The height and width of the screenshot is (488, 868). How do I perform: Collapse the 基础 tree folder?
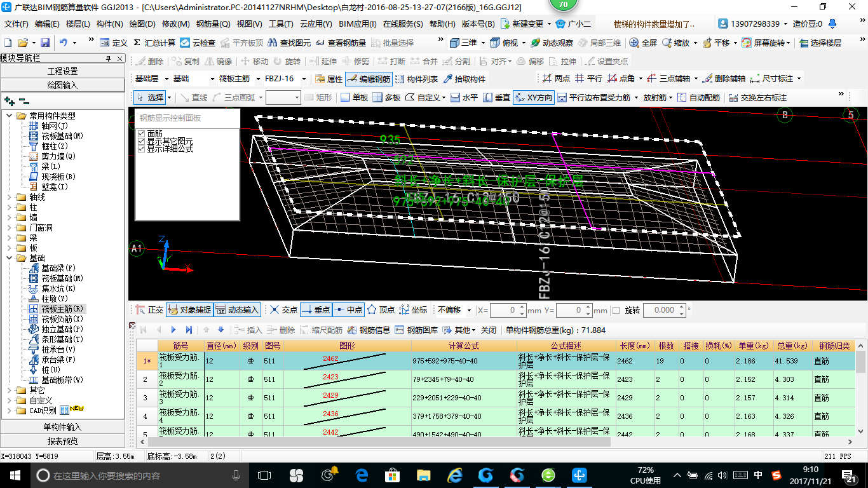pos(10,258)
